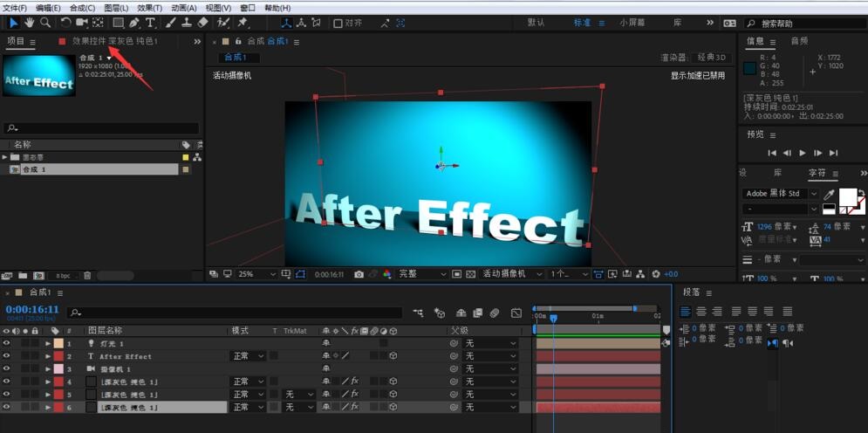Jump to the first frame in preview
Image resolution: width=868 pixels, height=433 pixels.
click(772, 153)
